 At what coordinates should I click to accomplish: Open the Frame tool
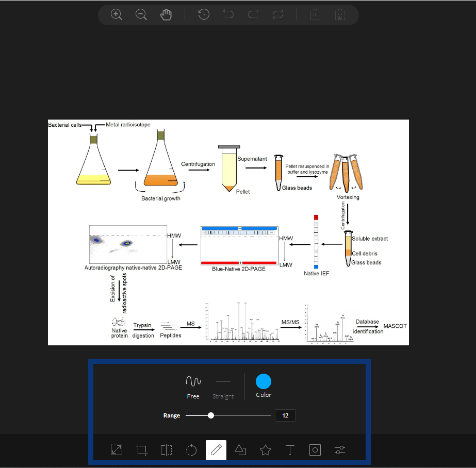[x=315, y=449]
